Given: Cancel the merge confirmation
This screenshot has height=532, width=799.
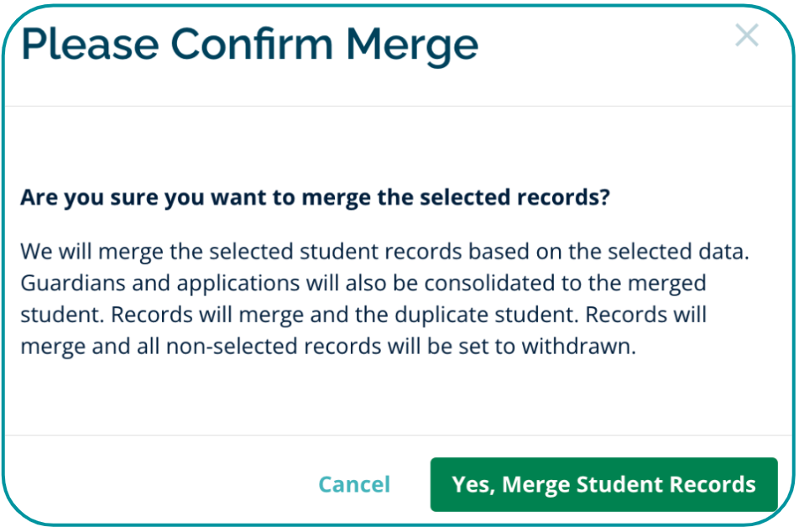Looking at the screenshot, I should [x=354, y=485].
